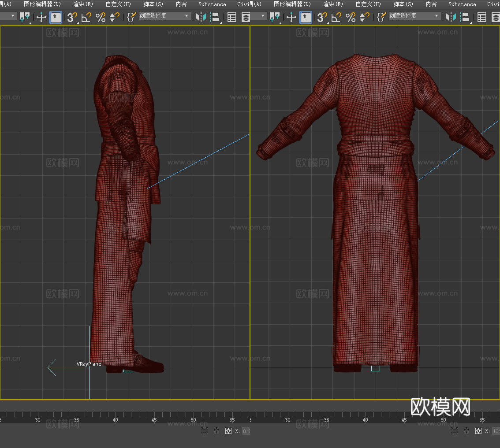Click frame 40 on left timeline

click(x=116, y=420)
